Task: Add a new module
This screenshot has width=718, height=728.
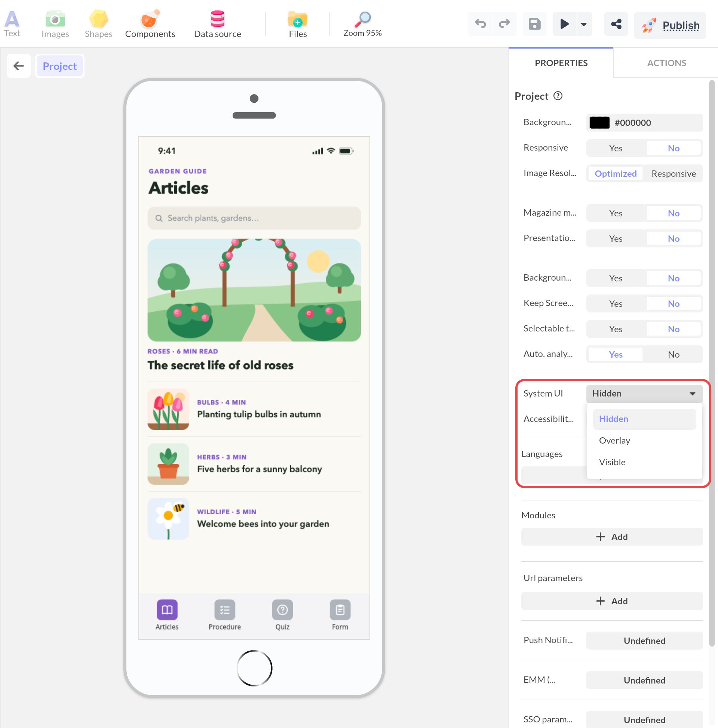Action: (x=612, y=537)
